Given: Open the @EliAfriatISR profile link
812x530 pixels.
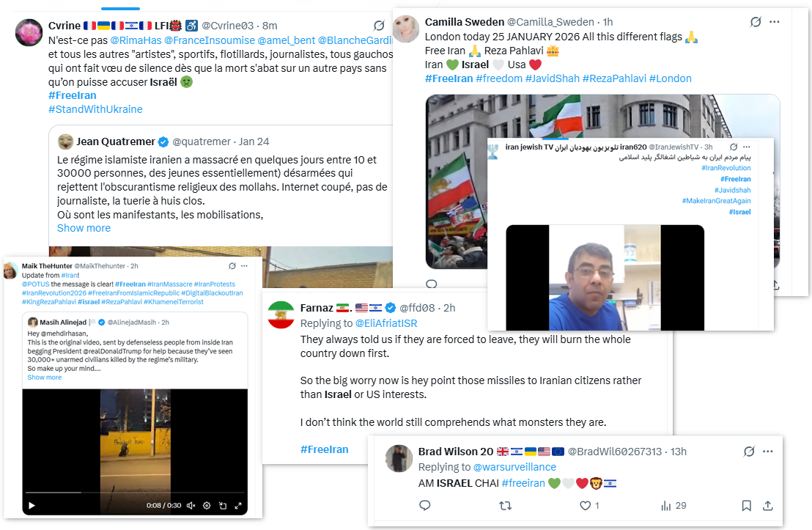Looking at the screenshot, I should coord(386,323).
